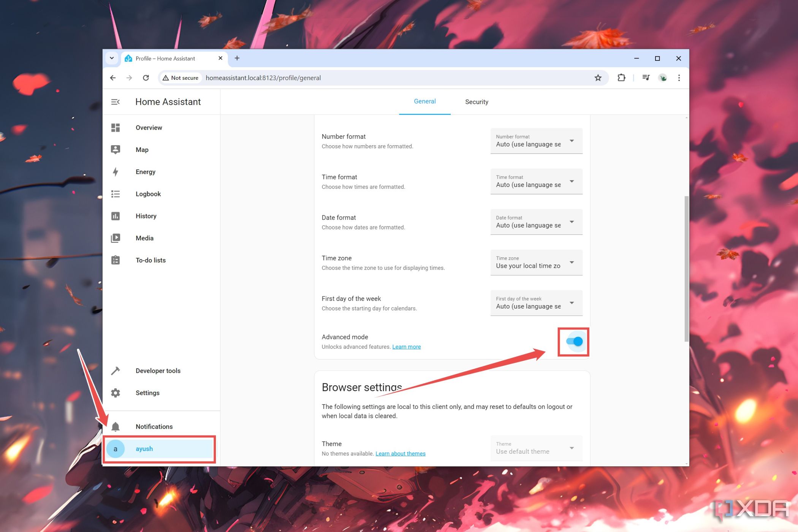The width and height of the screenshot is (798, 532).
Task: Switch to the Security tab
Action: (x=477, y=101)
